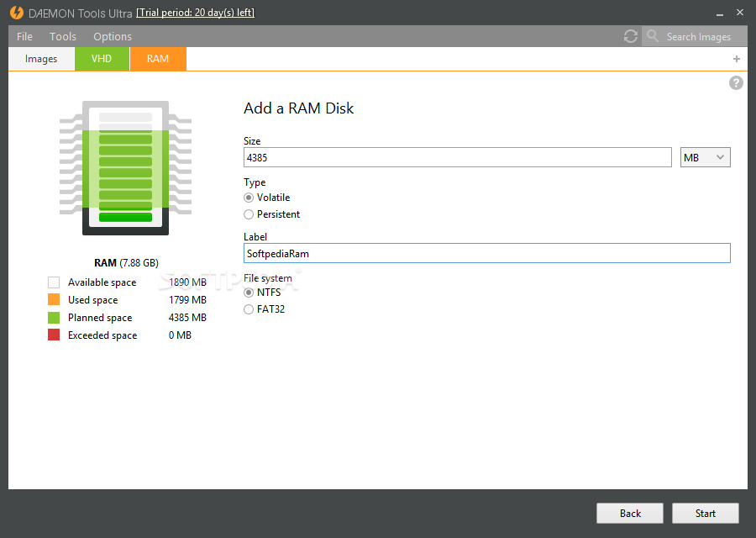Focus the Size field containing 4385

pos(458,157)
